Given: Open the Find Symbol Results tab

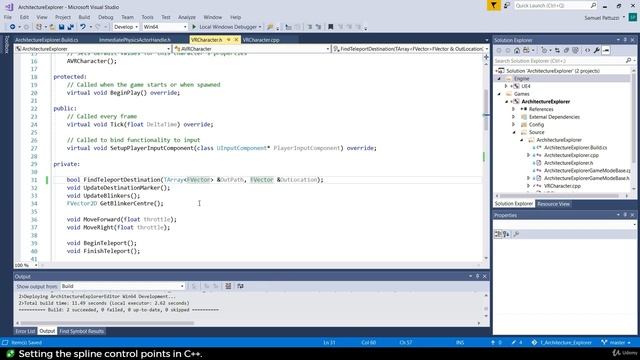Looking at the screenshot, I should [x=82, y=331].
